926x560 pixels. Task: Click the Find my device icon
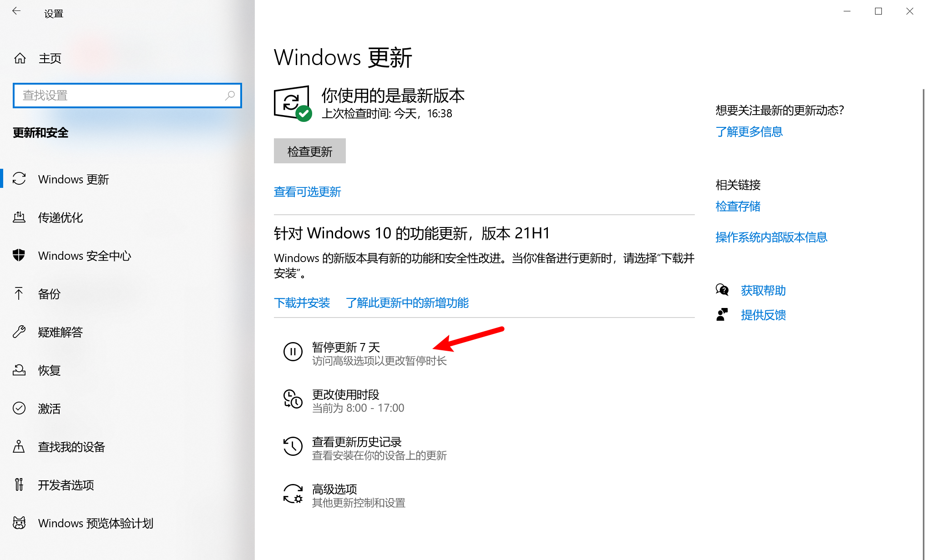tap(19, 446)
